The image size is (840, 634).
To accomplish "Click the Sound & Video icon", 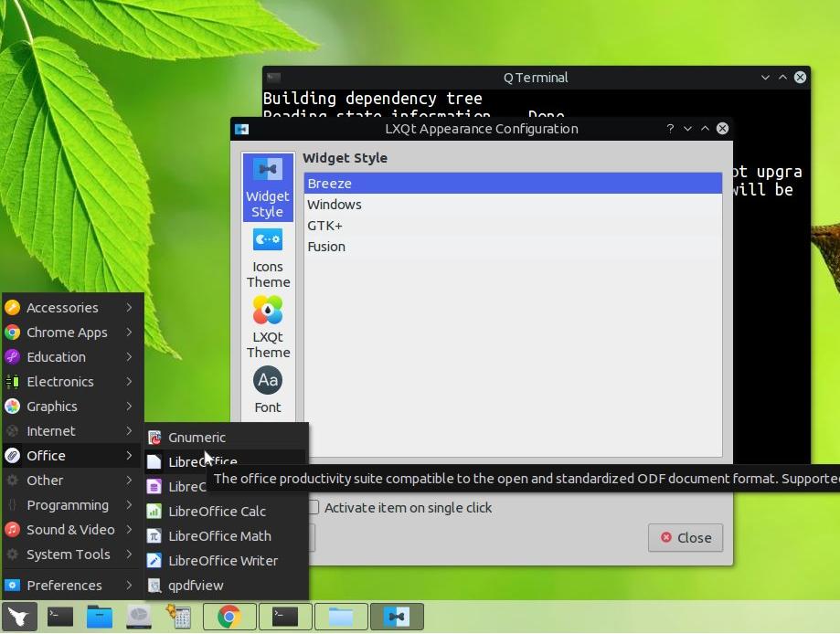I will tap(12, 529).
